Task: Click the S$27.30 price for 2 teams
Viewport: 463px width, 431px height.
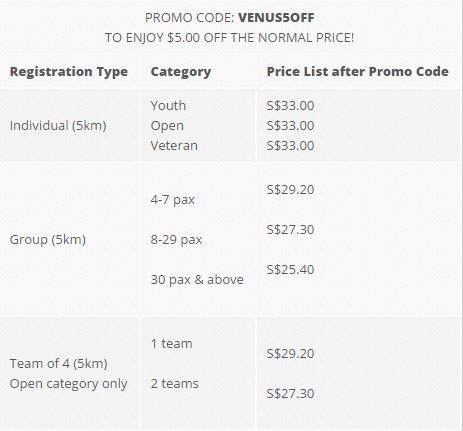Action: coord(290,393)
